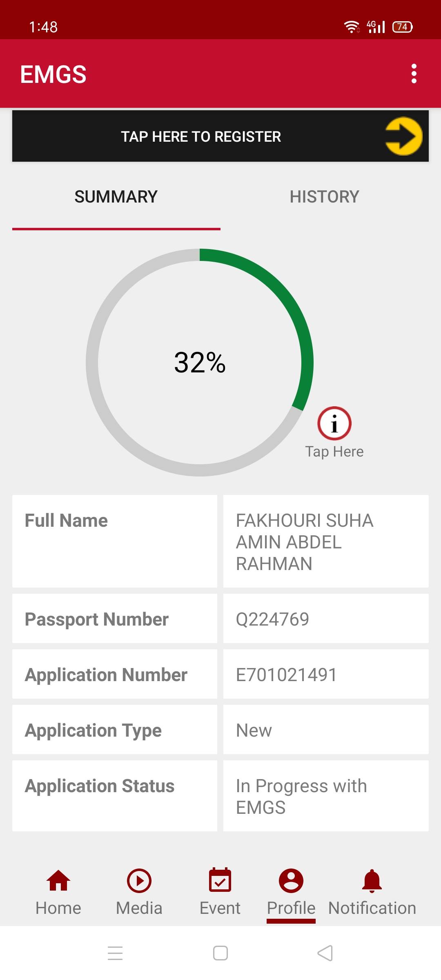Switch to the SUMMARY tab
The width and height of the screenshot is (441, 980).
tap(116, 197)
